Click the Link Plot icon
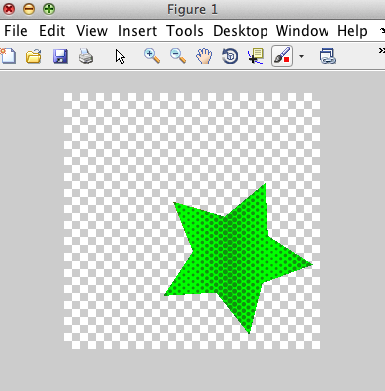Viewport: 385px width, 391px height. click(327, 56)
